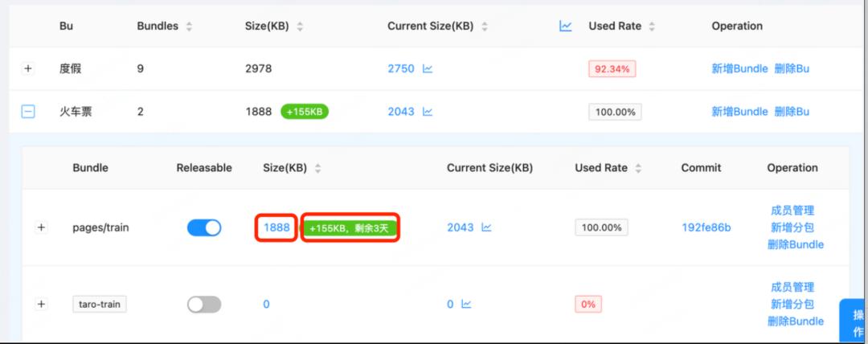Expand the pages/train bundle row
This screenshot has width=868, height=344.
pyautogui.click(x=42, y=227)
